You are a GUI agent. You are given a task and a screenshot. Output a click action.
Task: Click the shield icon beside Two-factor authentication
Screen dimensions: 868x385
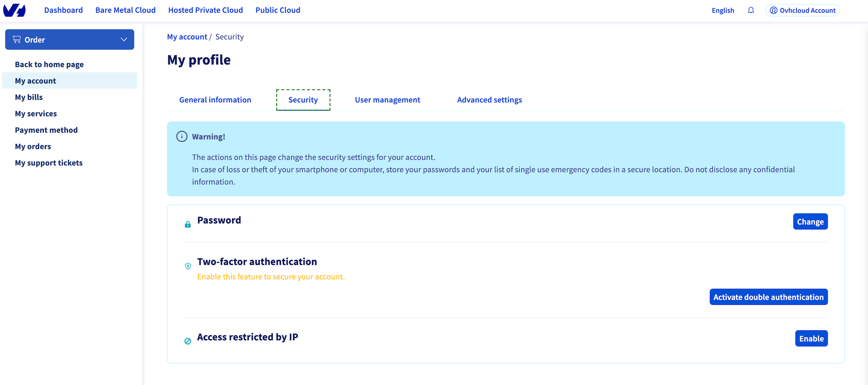pos(188,266)
